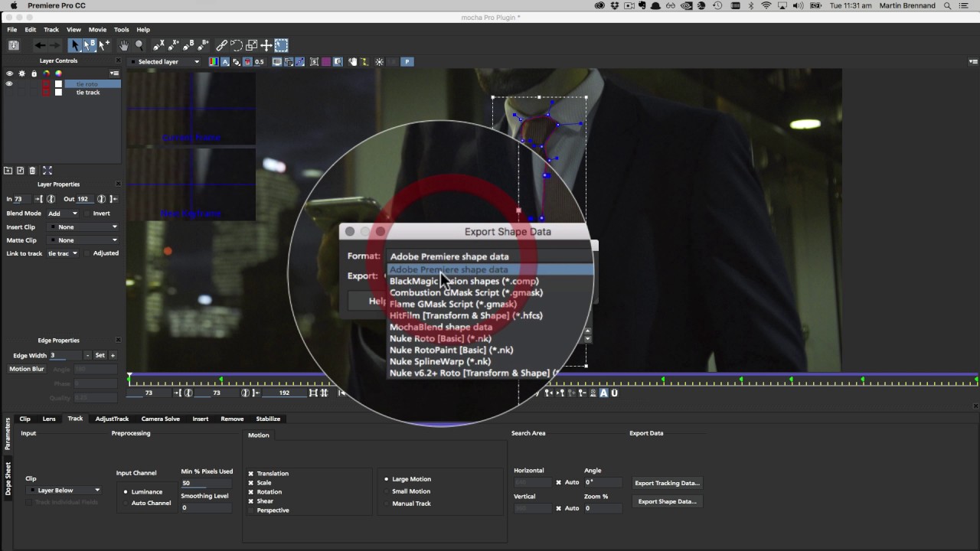Screen dimensions: 980x551
Task: Click the Motion Blur button
Action: tap(26, 369)
